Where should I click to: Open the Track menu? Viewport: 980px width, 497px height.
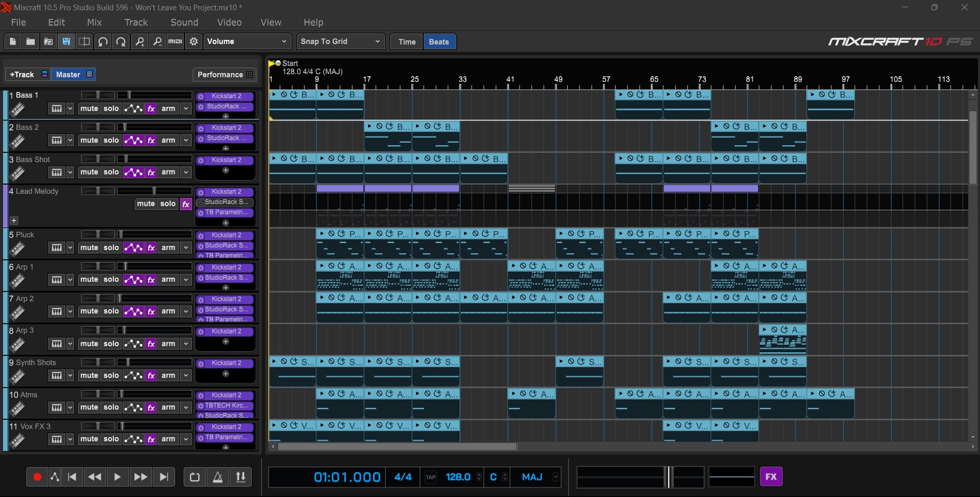coord(136,22)
